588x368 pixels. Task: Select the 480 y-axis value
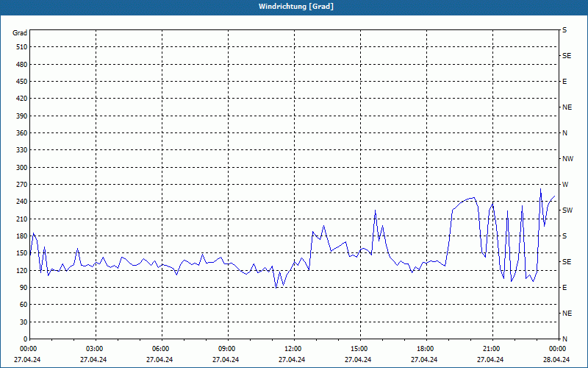click(22, 64)
